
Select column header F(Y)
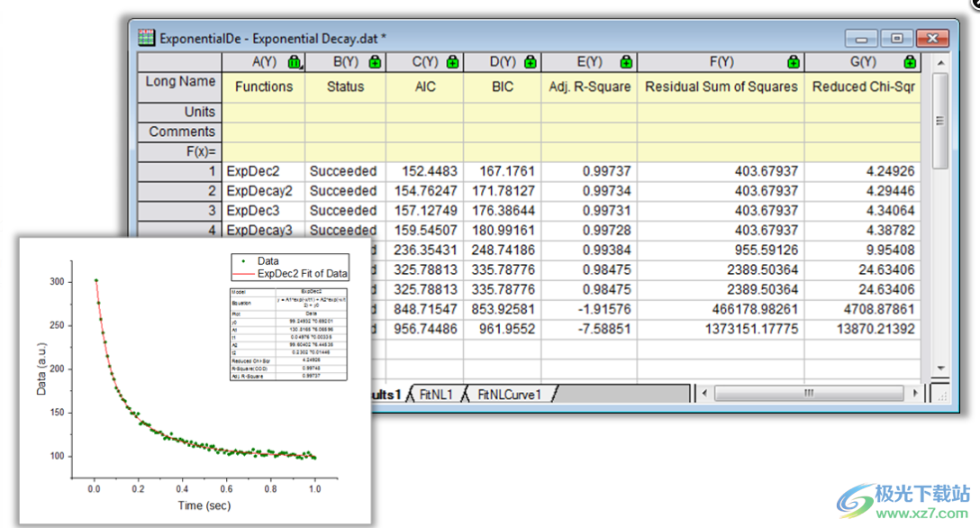[721, 62]
